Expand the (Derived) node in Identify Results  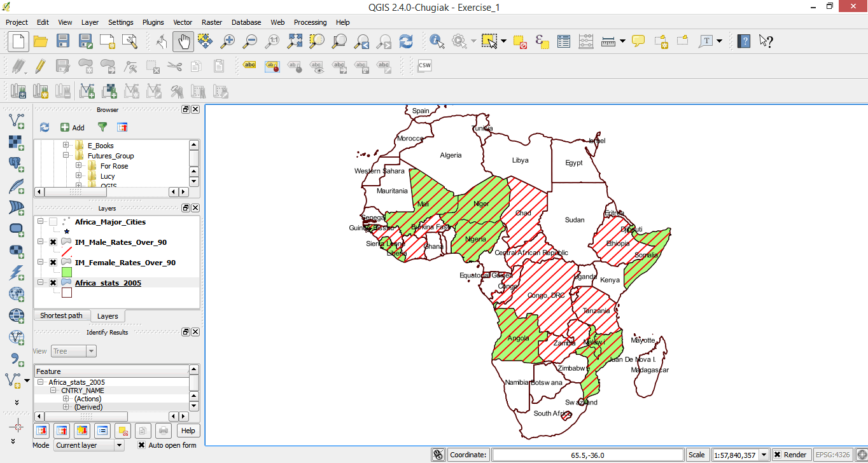click(x=66, y=407)
